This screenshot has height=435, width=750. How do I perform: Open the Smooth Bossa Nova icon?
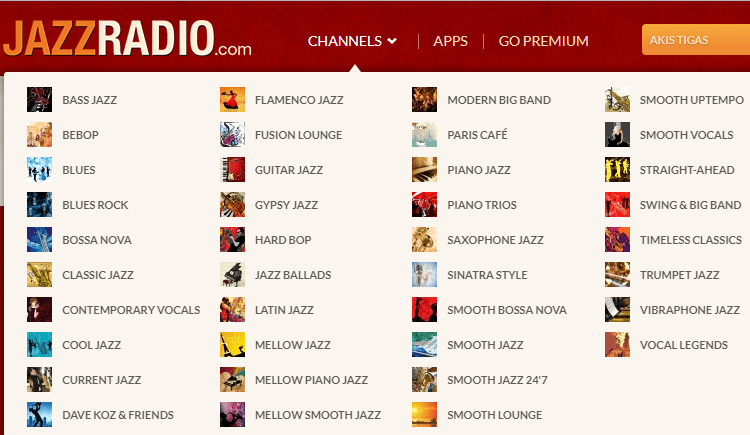pyautogui.click(x=424, y=309)
